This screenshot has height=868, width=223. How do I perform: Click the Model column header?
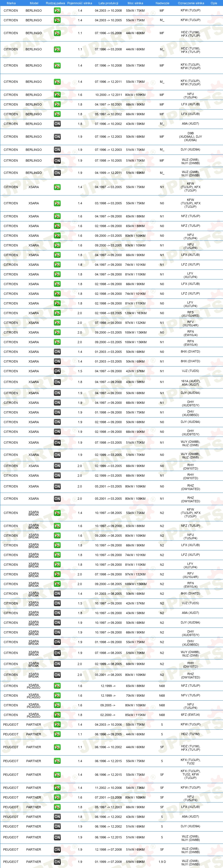coord(34,3)
